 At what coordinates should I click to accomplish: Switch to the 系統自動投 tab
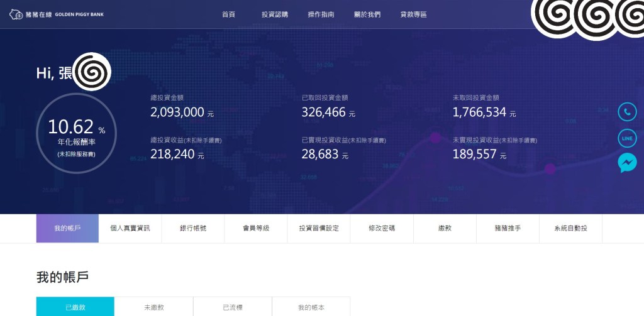(x=570, y=228)
